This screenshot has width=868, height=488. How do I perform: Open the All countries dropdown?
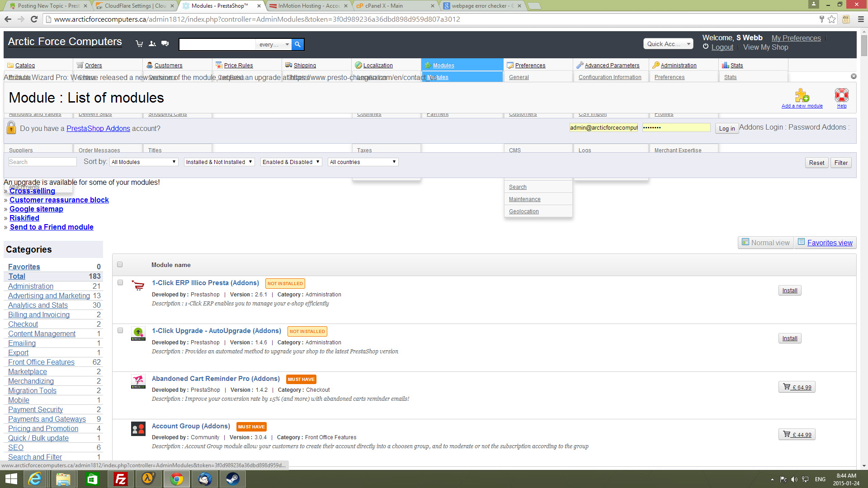pyautogui.click(x=363, y=162)
